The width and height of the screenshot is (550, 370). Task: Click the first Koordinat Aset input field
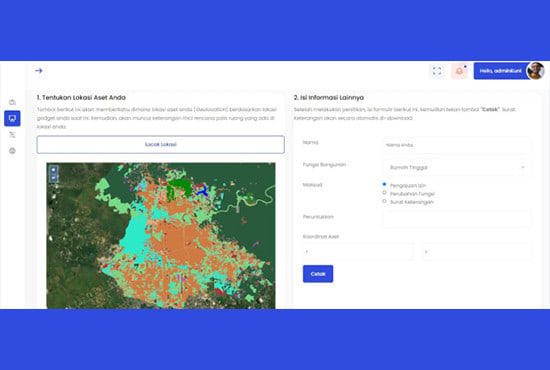[358, 251]
